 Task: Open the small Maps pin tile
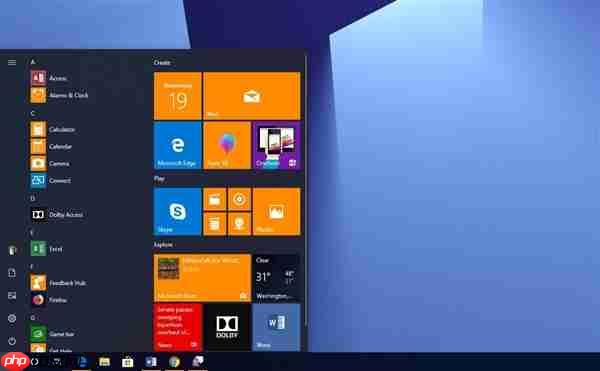click(240, 224)
